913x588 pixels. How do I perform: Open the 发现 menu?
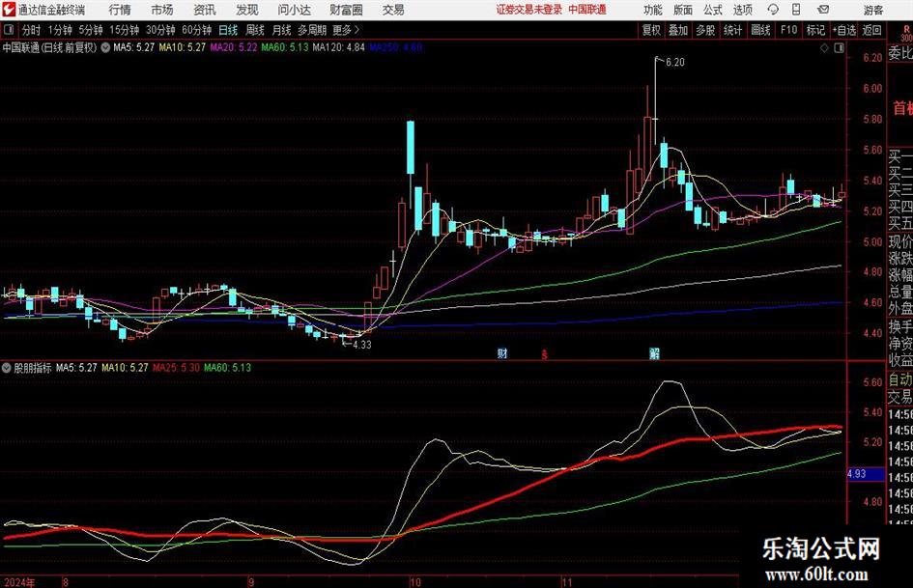click(x=247, y=10)
